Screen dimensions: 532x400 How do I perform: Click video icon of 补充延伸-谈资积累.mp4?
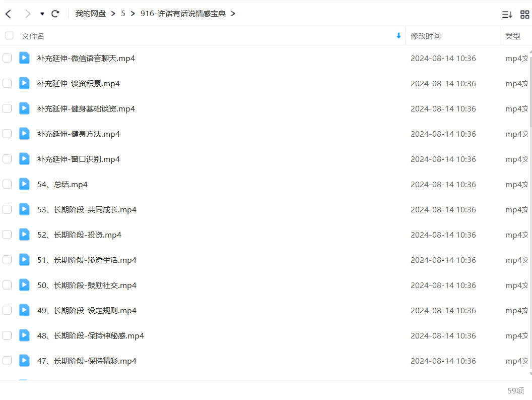point(24,83)
